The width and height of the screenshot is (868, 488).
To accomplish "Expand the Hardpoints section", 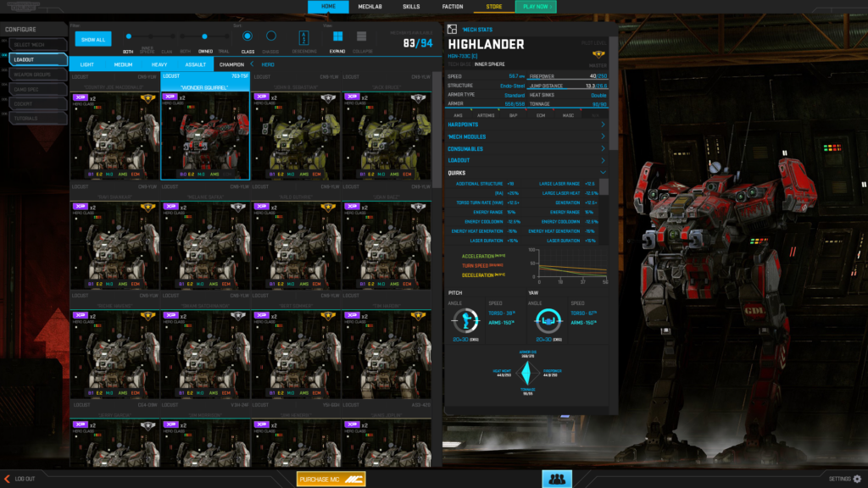I will click(x=526, y=125).
